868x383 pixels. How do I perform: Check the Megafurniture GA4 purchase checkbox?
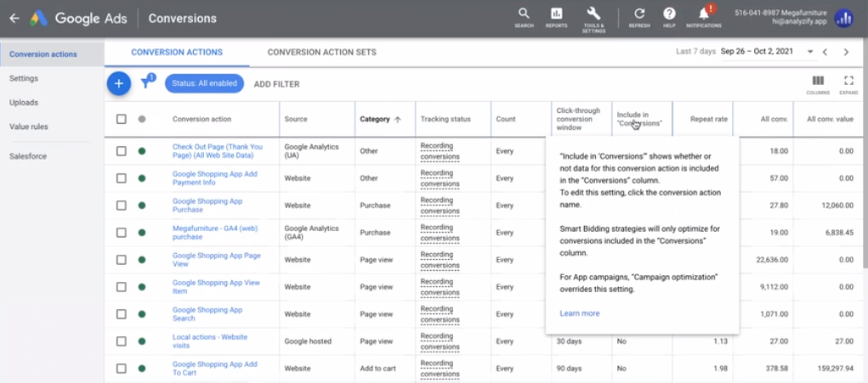coord(122,233)
